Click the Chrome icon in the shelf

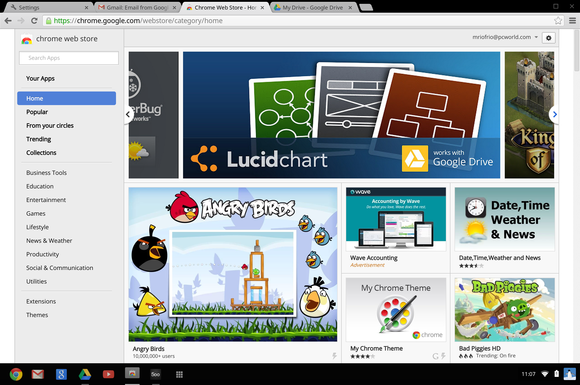click(x=16, y=374)
